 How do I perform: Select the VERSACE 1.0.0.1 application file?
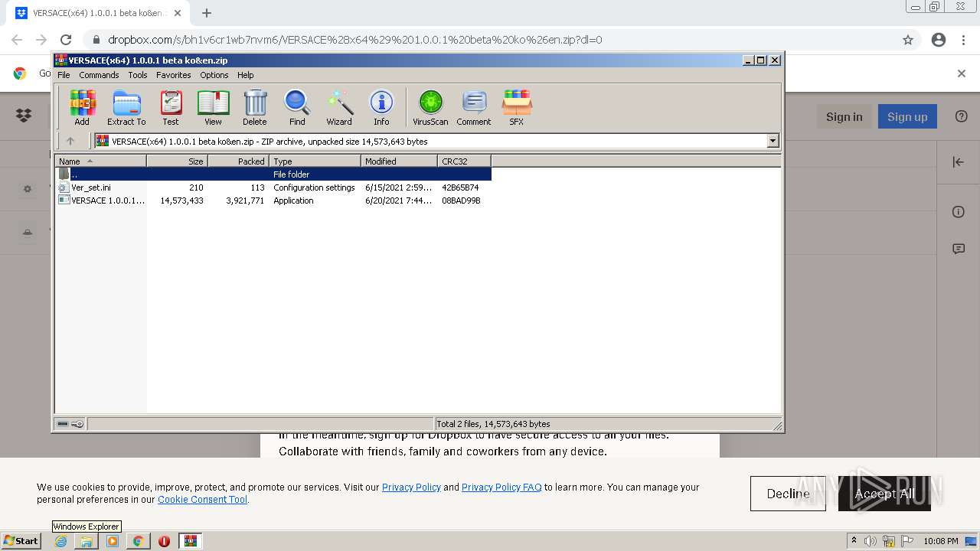pos(273,201)
